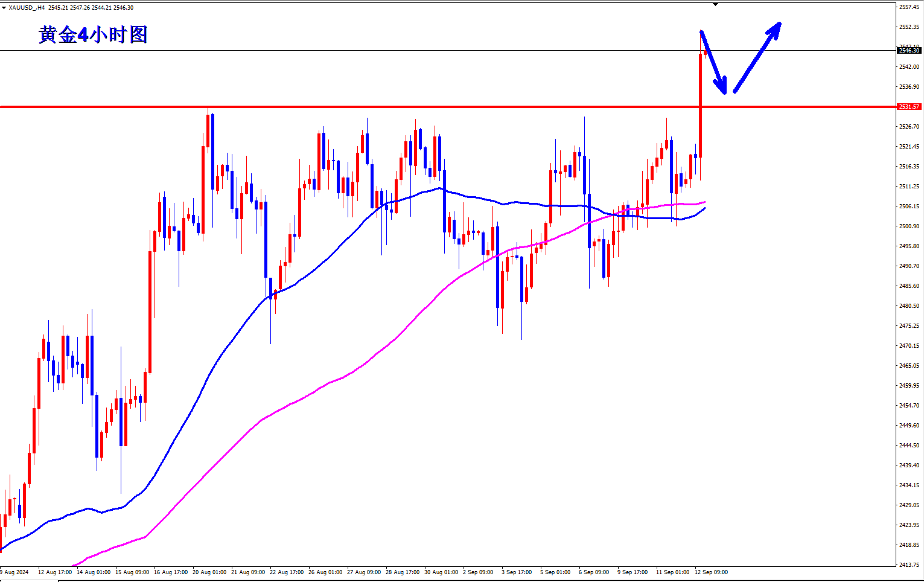Click the 2485.60 price scale label
Viewport: 924px width, 582px height.
tap(909, 286)
